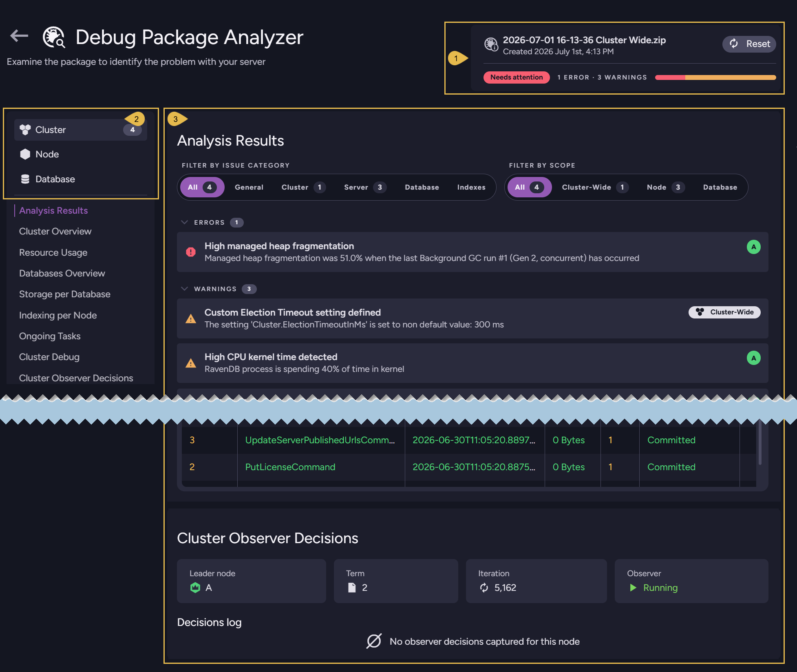Filter issues by Indexes category
Image resolution: width=797 pixels, height=672 pixels.
[471, 187]
